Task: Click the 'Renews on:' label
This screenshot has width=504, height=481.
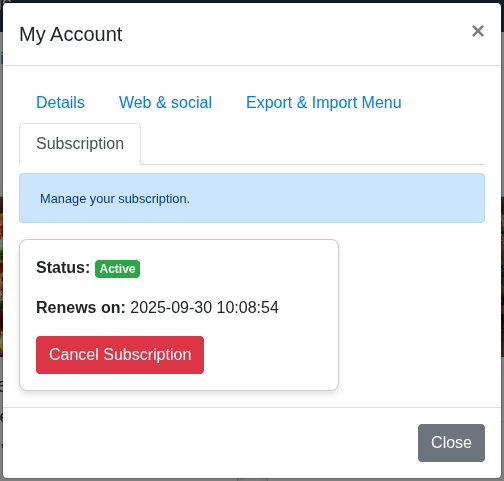Action: tap(81, 307)
